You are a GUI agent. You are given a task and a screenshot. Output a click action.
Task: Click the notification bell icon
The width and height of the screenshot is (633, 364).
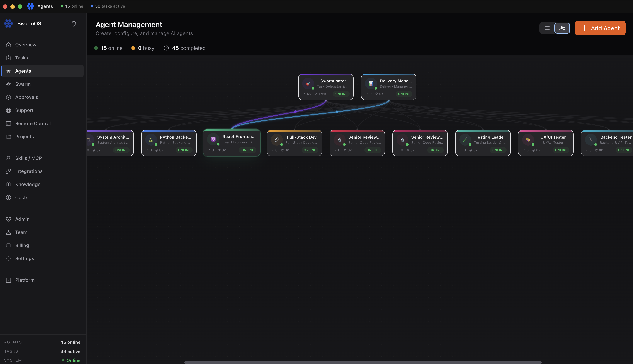point(74,23)
